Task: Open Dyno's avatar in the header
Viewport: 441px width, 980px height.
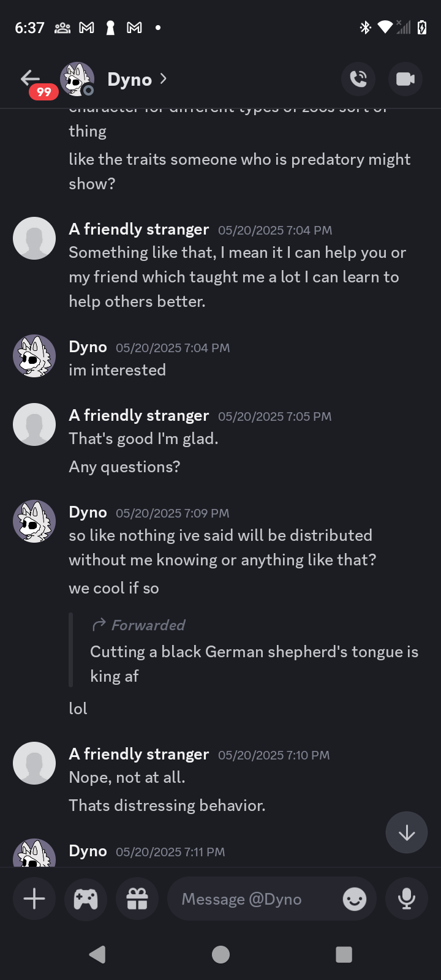Action: tap(77, 79)
